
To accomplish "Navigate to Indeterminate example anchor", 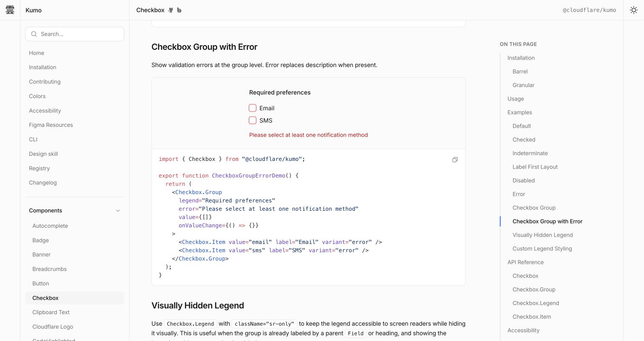I will (x=530, y=153).
